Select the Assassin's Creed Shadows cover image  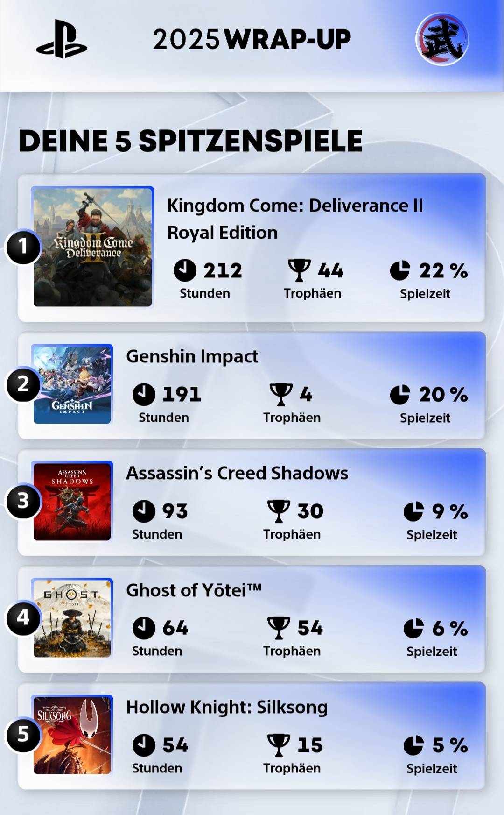[x=72, y=501]
